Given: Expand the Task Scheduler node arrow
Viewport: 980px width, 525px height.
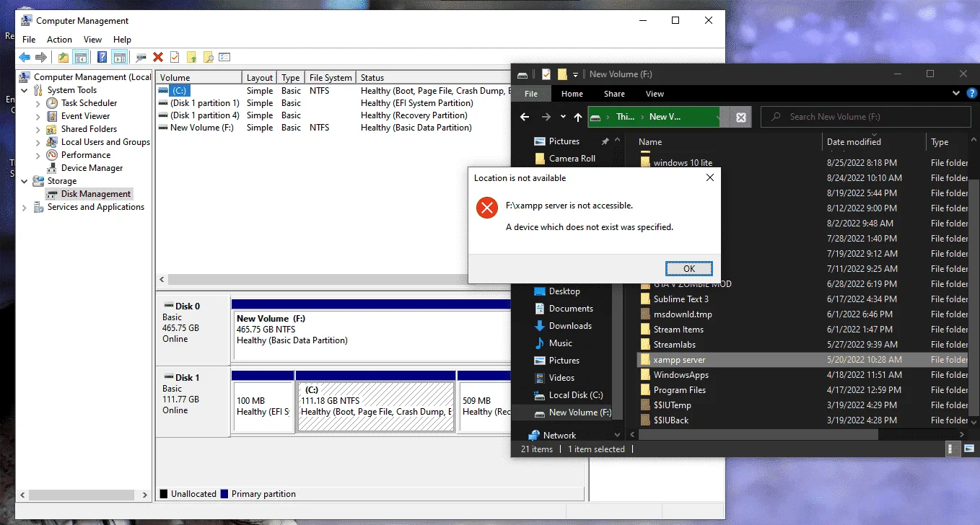Looking at the screenshot, I should 38,103.
